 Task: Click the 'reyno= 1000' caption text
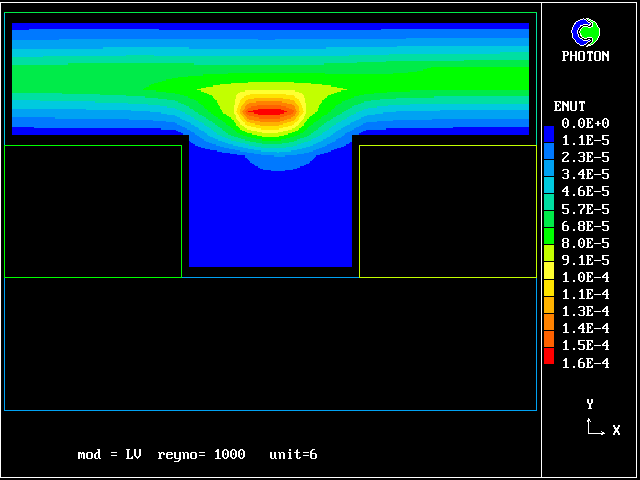[x=201, y=455]
